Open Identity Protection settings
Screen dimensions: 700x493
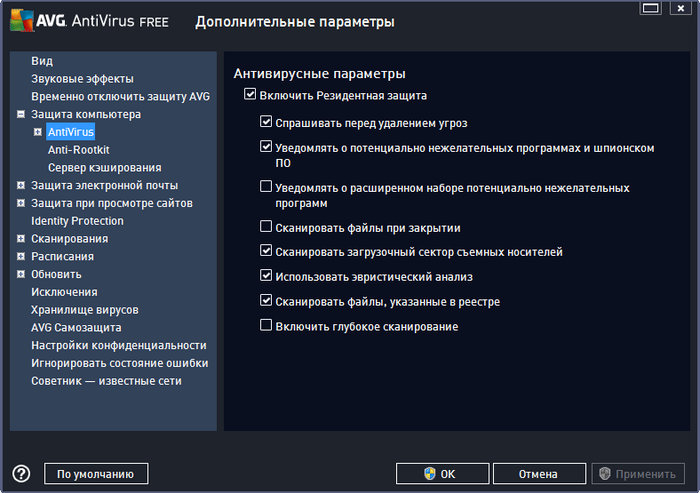[77, 221]
